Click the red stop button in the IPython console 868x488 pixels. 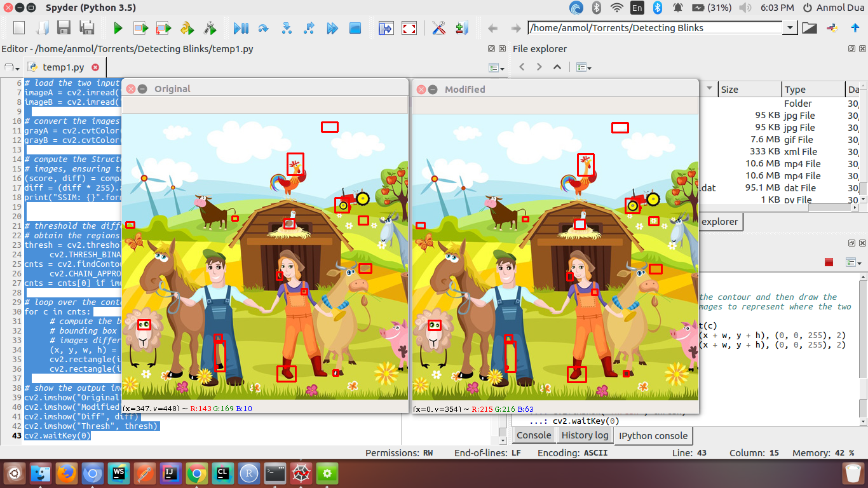(829, 262)
